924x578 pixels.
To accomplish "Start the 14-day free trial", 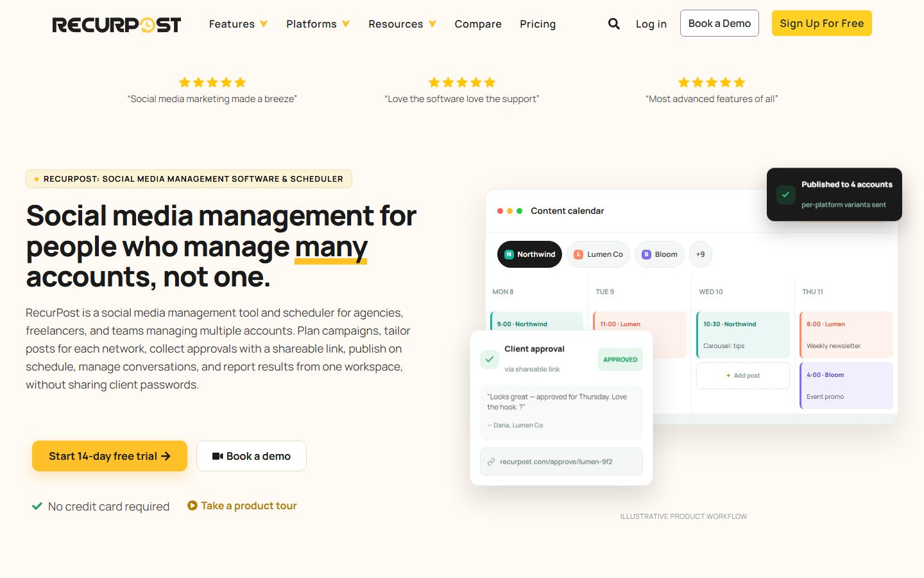I will tap(110, 456).
